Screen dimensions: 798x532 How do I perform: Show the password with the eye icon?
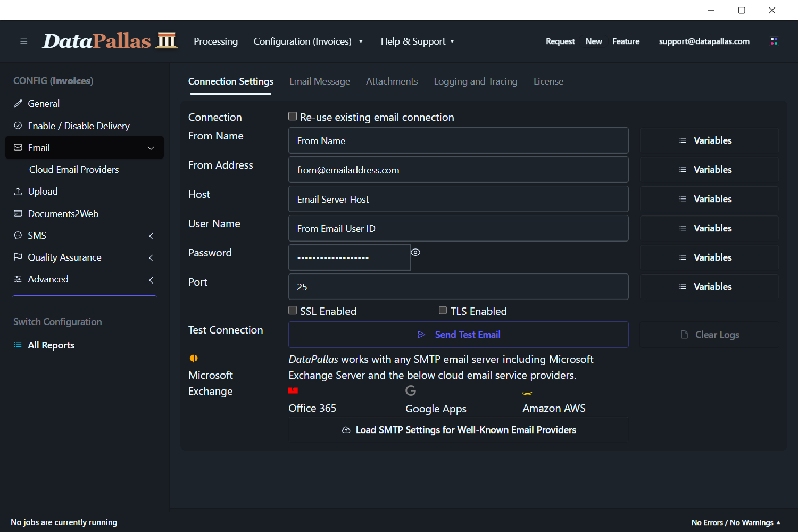(x=415, y=252)
